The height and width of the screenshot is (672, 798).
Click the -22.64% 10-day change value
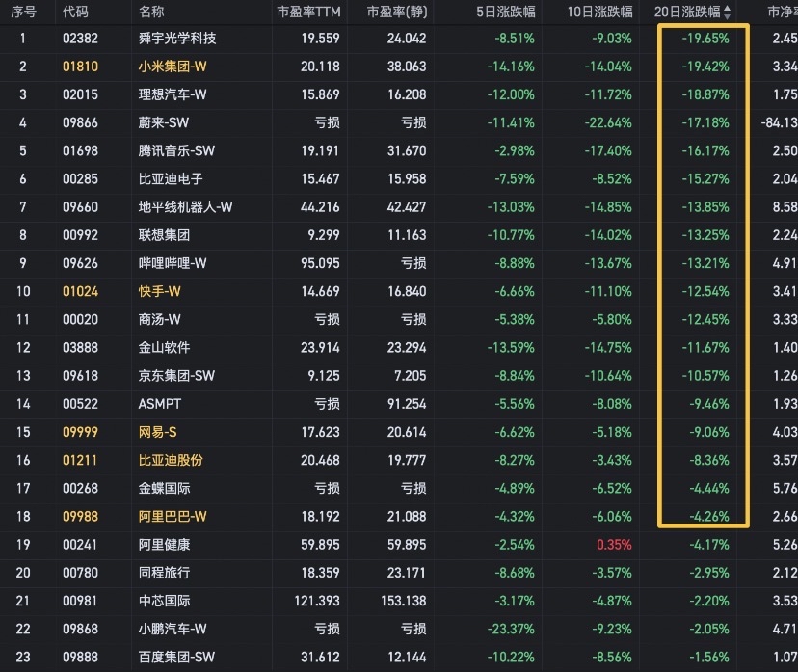pyautogui.click(x=608, y=122)
